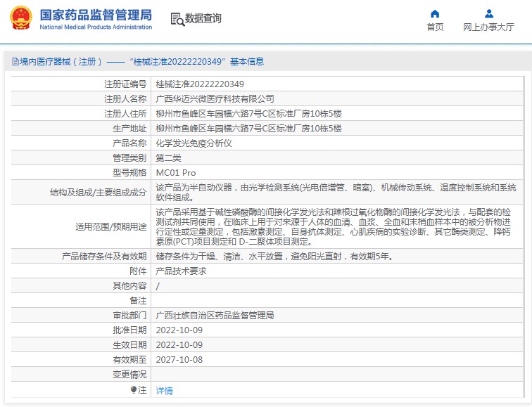Select 广西壮族自治区药品监督管理局 approval department

tap(215, 316)
